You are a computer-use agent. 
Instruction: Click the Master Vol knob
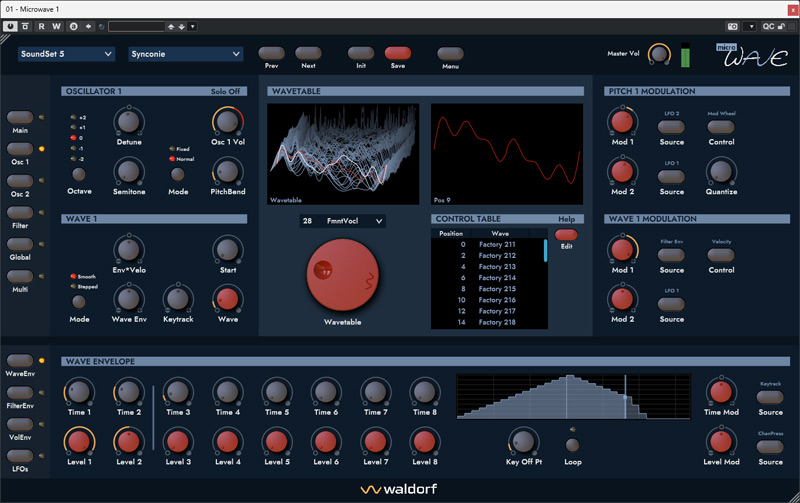(658, 54)
